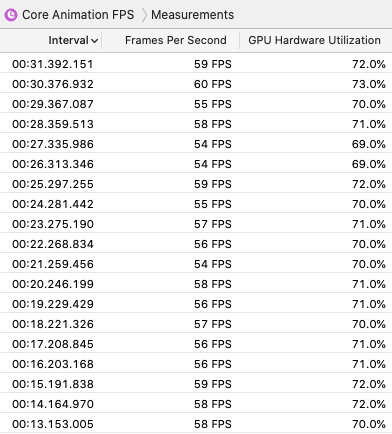Click the 00:16.203.168 interval row
Viewport: 392px width, 434px height.
[x=196, y=364]
